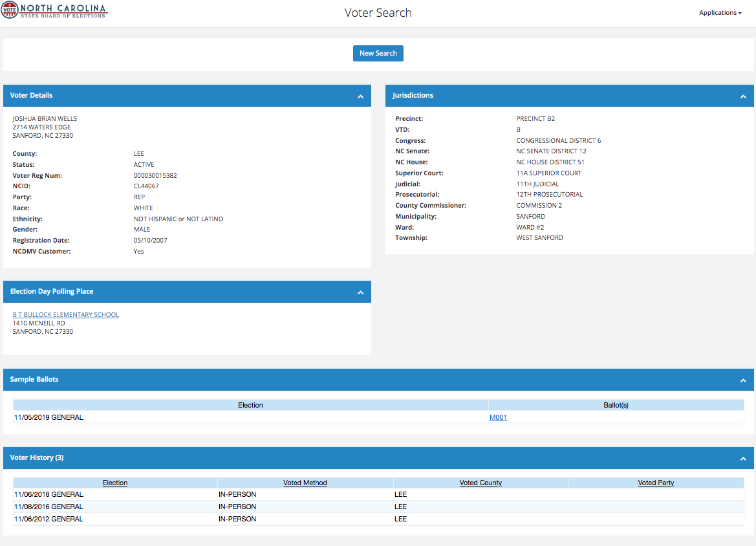Click the Voter Reg Num label
Viewport: 756px width, 546px height.
[37, 175]
